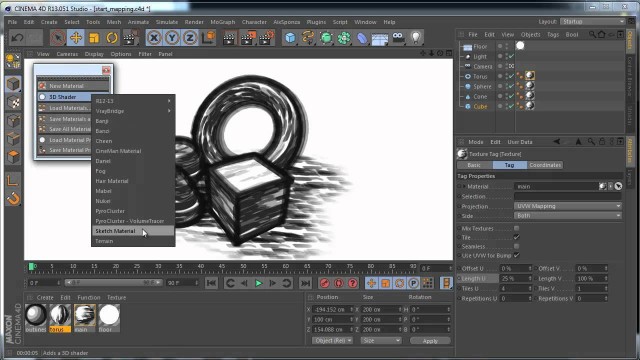Play the animation forward
Viewport: 640px width, 360px height.
coord(258,283)
